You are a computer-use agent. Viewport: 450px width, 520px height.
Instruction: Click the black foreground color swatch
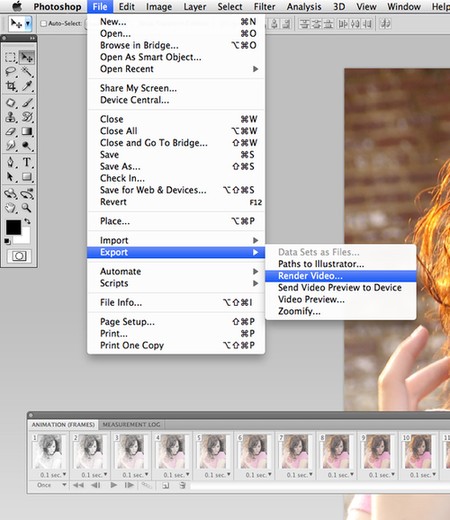[13, 227]
